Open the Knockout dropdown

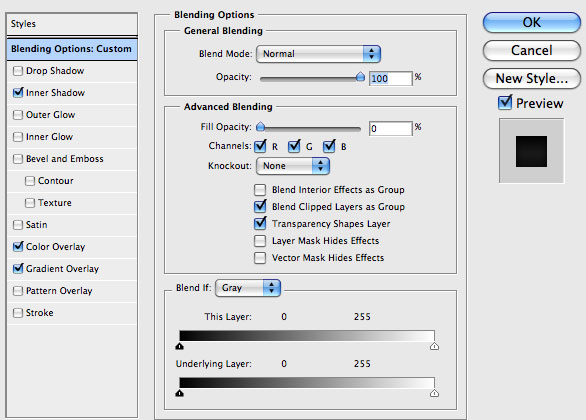293,166
